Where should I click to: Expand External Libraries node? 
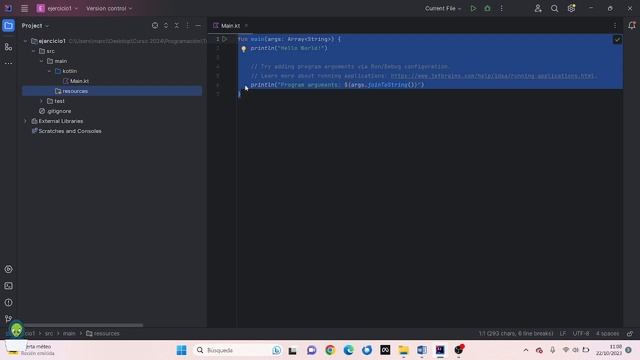pyautogui.click(x=25, y=121)
